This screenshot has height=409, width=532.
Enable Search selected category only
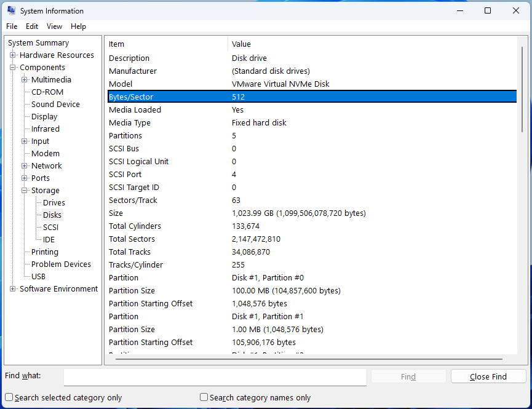coord(8,397)
